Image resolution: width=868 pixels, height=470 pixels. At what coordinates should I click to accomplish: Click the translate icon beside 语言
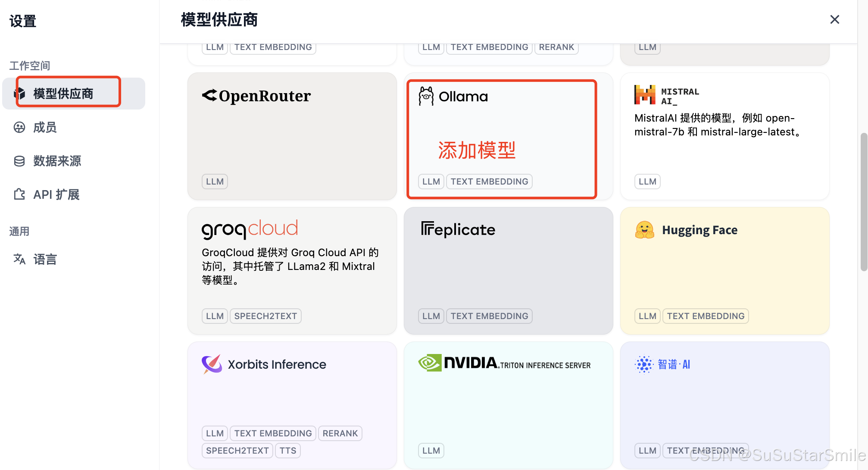[x=19, y=259]
